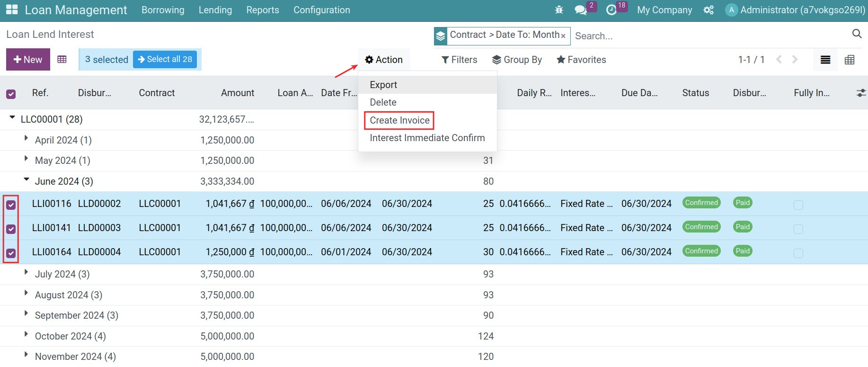Screen dimensions: 868x367
Task: Open the Borrowing menu
Action: point(163,10)
